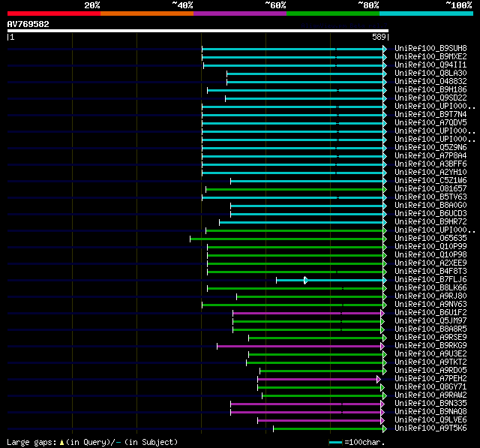Click the UniRef100_A9TKT2 label

tap(430, 362)
